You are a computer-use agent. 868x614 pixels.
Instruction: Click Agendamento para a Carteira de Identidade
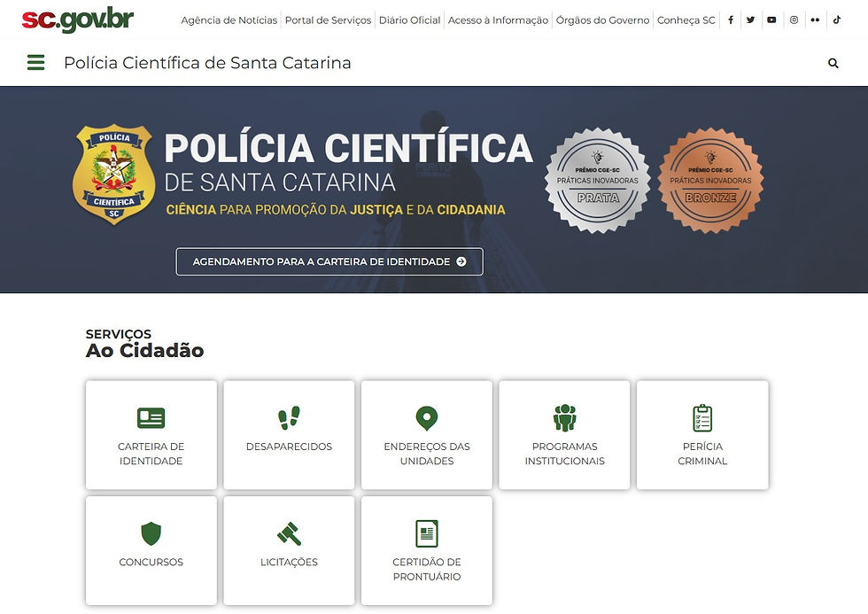[x=329, y=261]
